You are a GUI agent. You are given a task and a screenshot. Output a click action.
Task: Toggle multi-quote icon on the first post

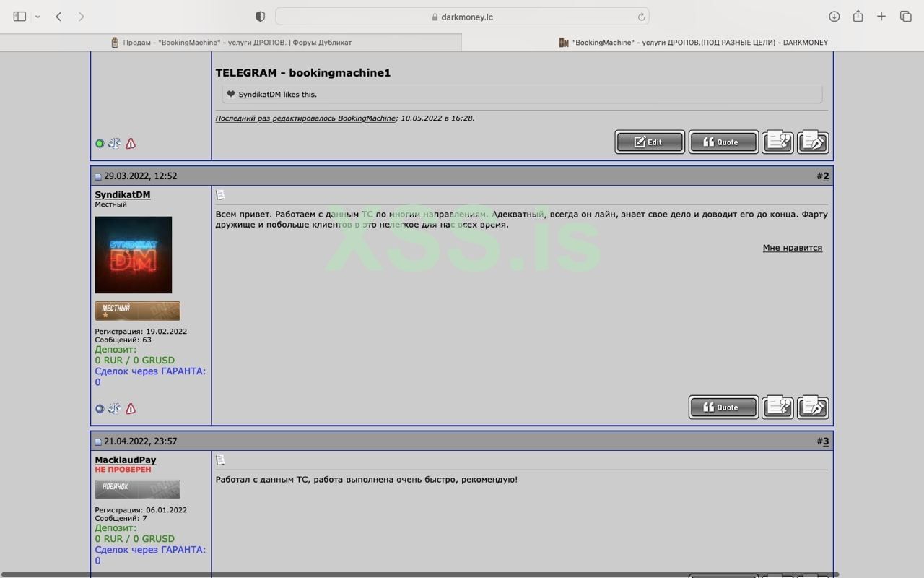777,142
